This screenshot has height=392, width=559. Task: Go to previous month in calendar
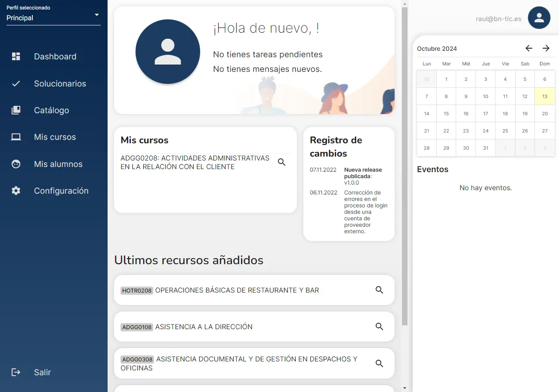(x=529, y=48)
